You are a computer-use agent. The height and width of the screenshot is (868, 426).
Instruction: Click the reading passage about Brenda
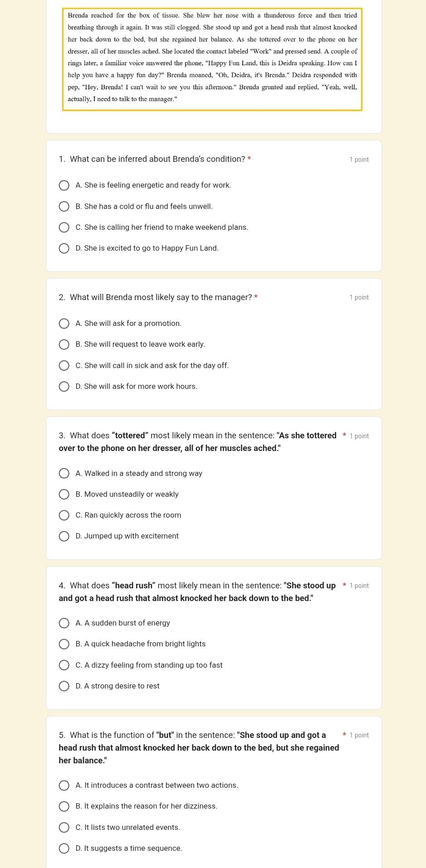[212, 58]
